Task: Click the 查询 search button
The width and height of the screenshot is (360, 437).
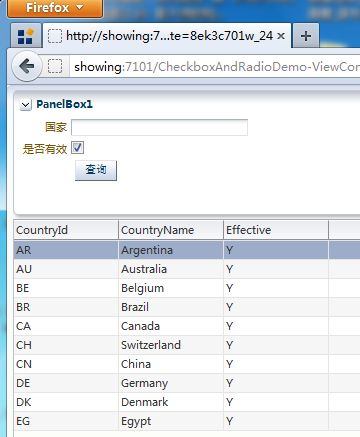Action: [96, 170]
